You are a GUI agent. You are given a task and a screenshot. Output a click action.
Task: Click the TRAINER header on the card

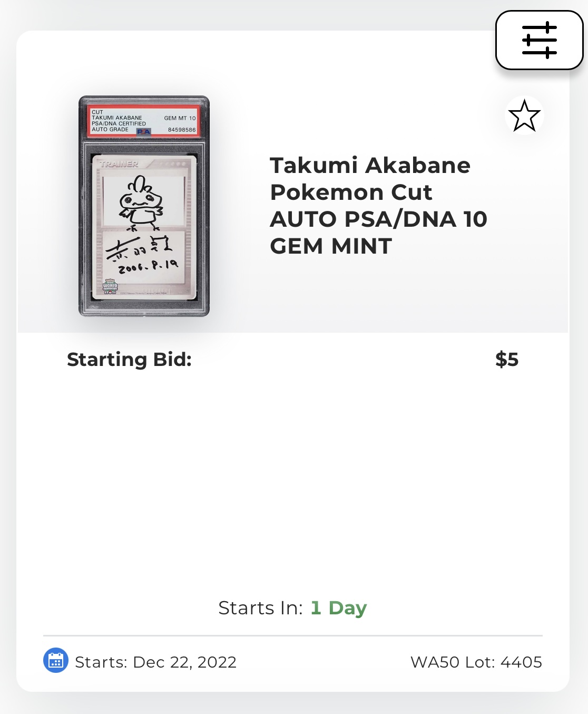tap(119, 164)
